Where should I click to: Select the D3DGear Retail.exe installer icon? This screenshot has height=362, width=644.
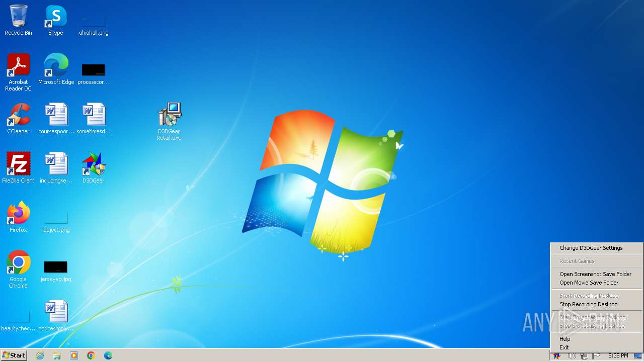pos(169,121)
